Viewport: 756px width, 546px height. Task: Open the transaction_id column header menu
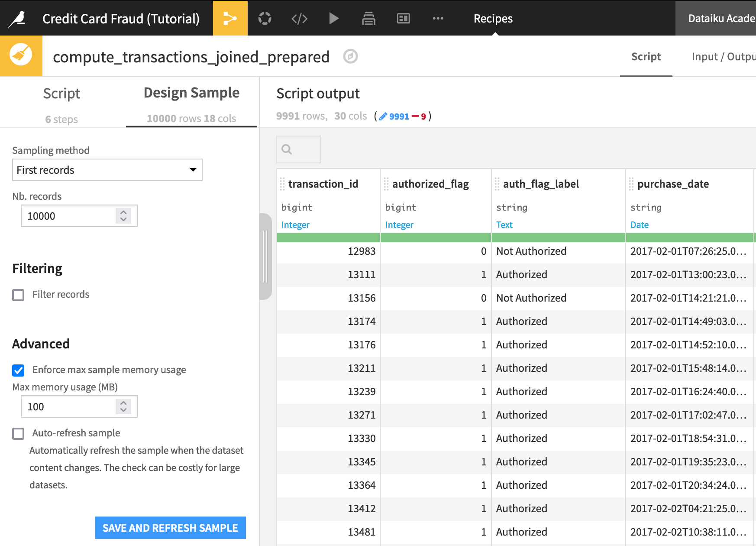click(323, 184)
